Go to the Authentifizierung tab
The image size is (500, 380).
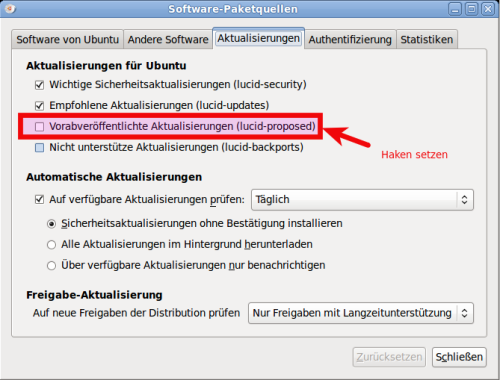[x=350, y=39]
